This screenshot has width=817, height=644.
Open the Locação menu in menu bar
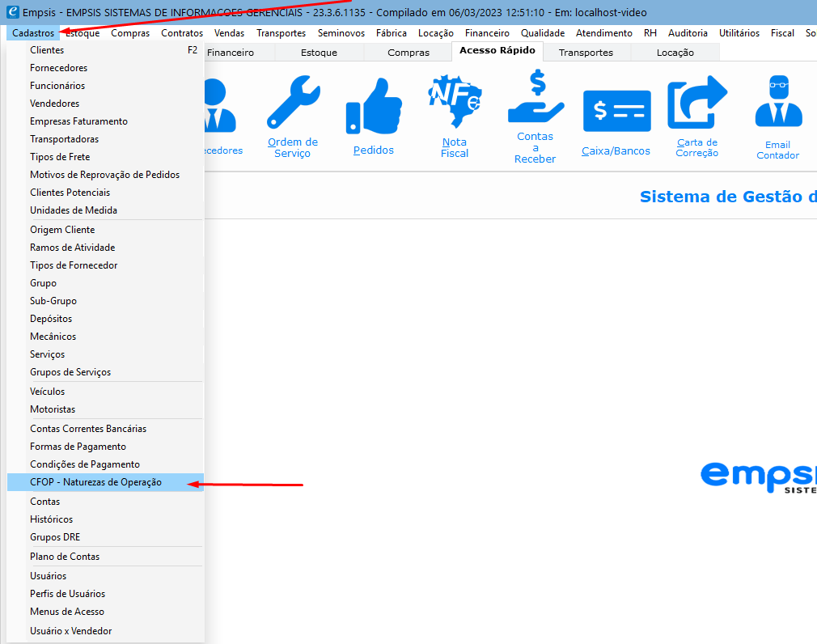435,33
